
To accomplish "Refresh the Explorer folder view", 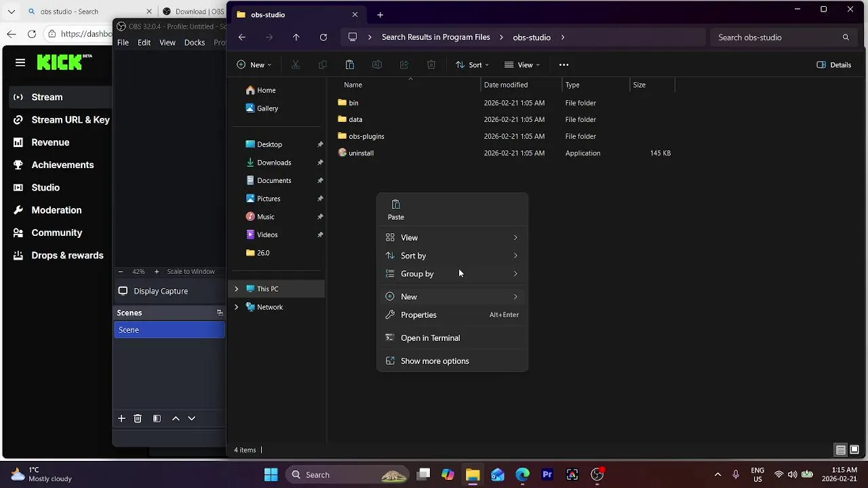I will pyautogui.click(x=323, y=37).
